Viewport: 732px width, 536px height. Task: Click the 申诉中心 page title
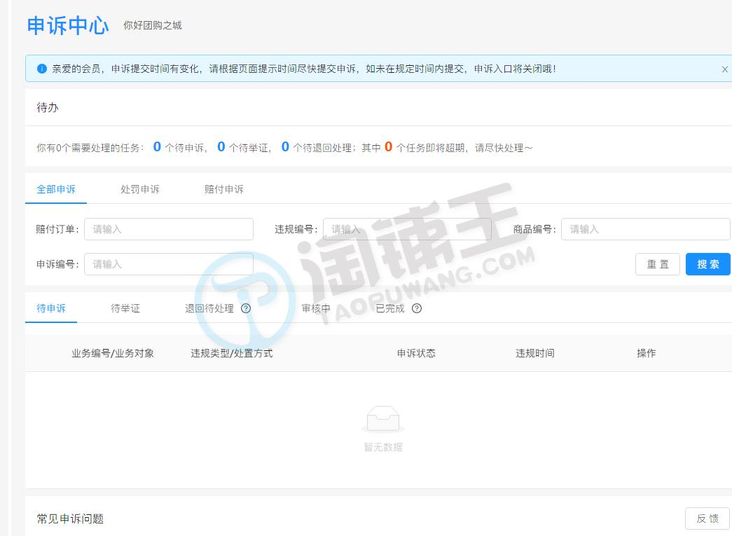(68, 25)
